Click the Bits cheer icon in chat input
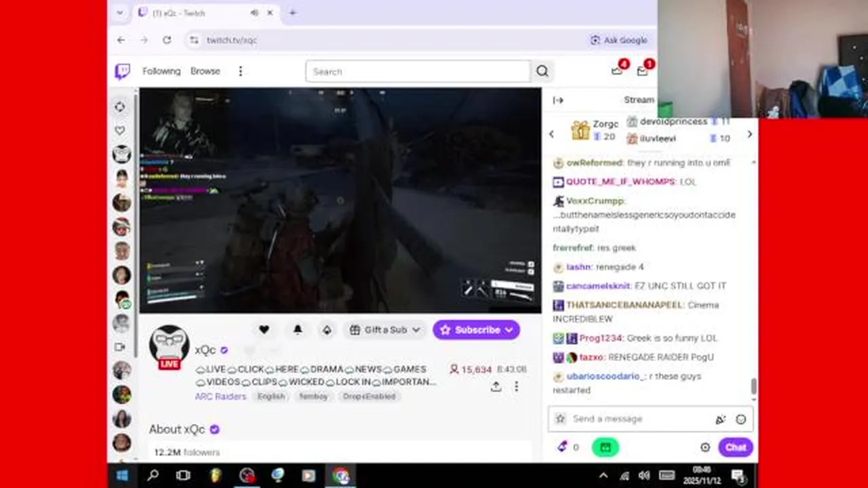This screenshot has width=868, height=488. click(720, 419)
